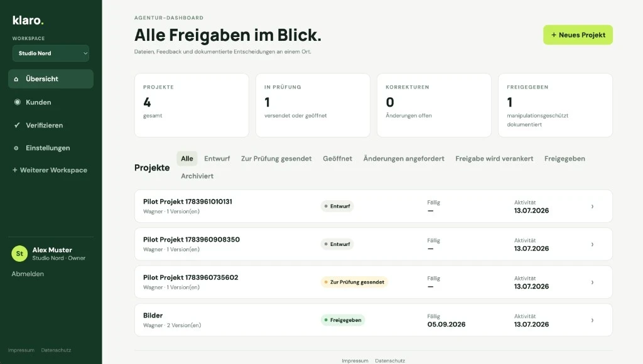Click Entwurf badge of Projekt 1783961010131

(337, 206)
